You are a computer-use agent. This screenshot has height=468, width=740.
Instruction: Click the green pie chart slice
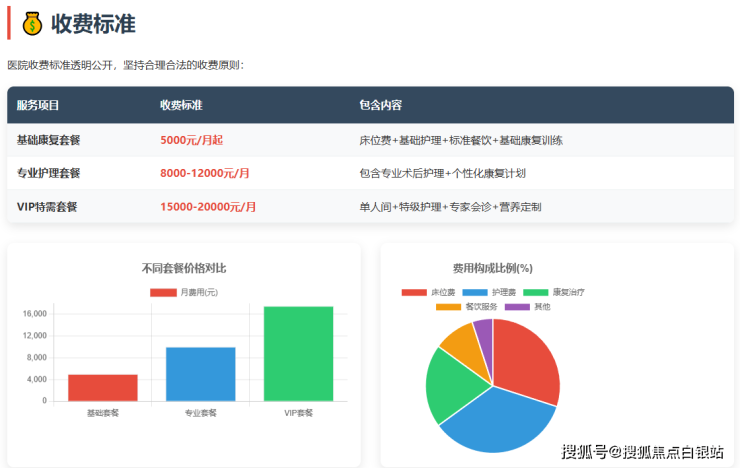point(445,385)
